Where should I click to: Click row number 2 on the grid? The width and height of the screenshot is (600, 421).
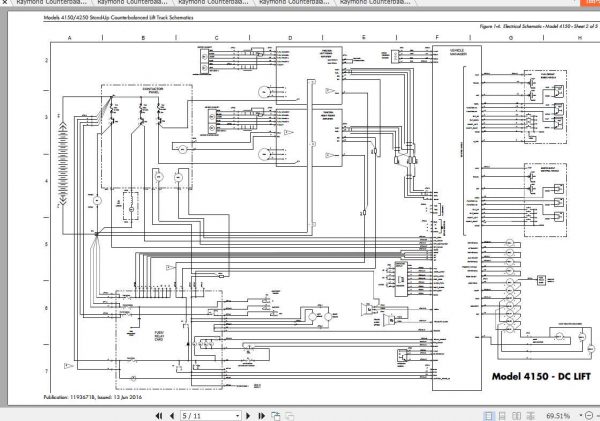pyautogui.click(x=47, y=60)
